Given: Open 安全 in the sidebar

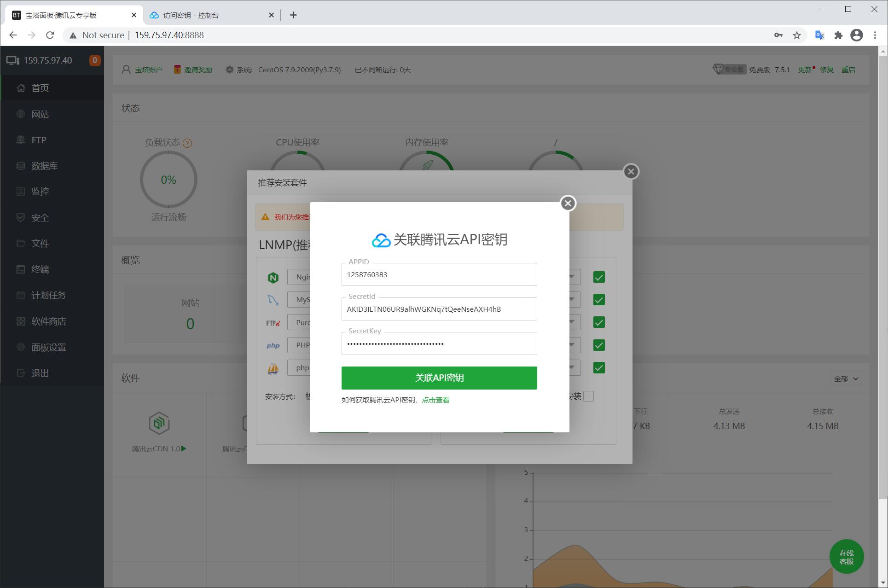Looking at the screenshot, I should [x=52, y=218].
